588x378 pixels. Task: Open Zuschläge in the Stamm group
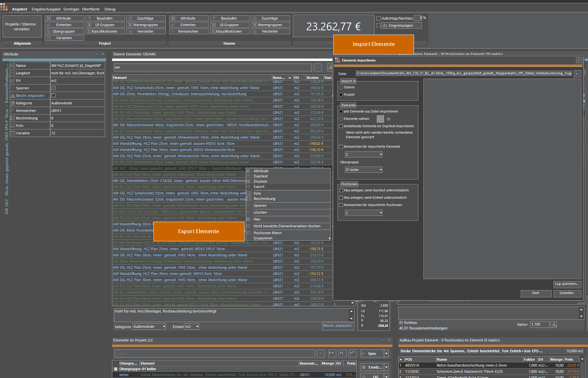(270, 18)
